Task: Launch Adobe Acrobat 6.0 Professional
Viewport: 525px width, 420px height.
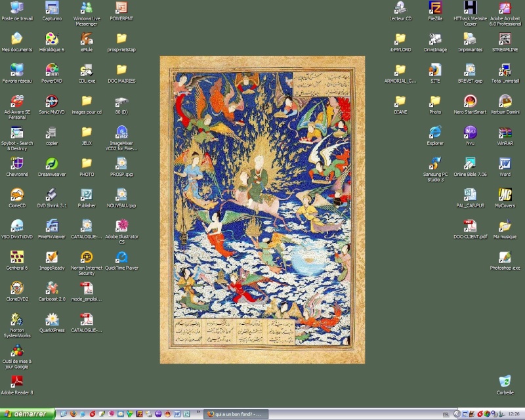Action: point(505,13)
